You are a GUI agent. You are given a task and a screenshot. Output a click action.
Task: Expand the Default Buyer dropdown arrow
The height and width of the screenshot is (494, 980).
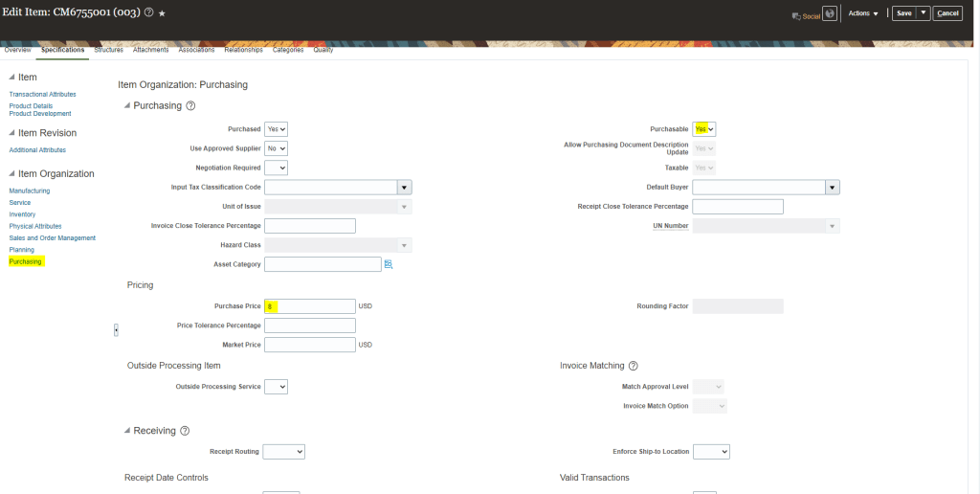click(833, 188)
